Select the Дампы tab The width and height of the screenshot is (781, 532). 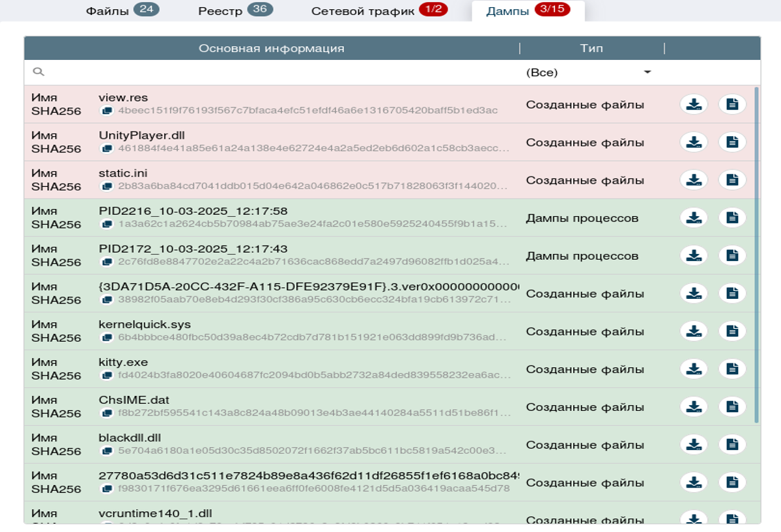pos(528,11)
